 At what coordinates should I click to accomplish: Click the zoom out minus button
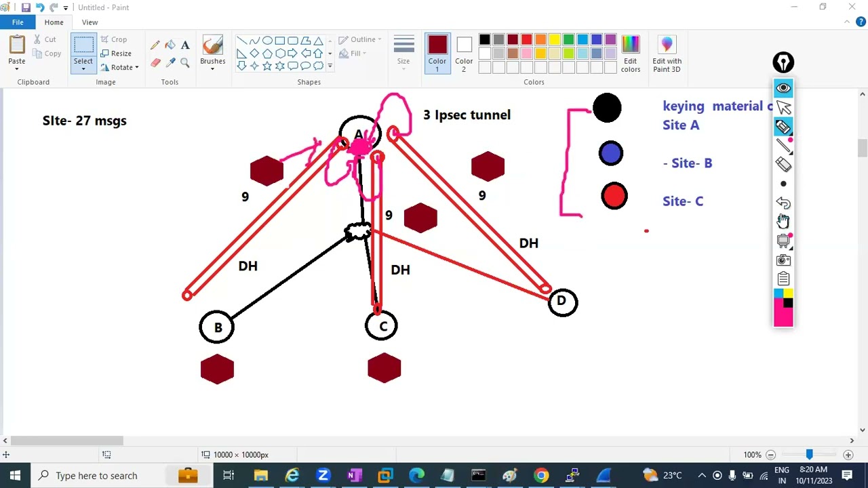(770, 455)
